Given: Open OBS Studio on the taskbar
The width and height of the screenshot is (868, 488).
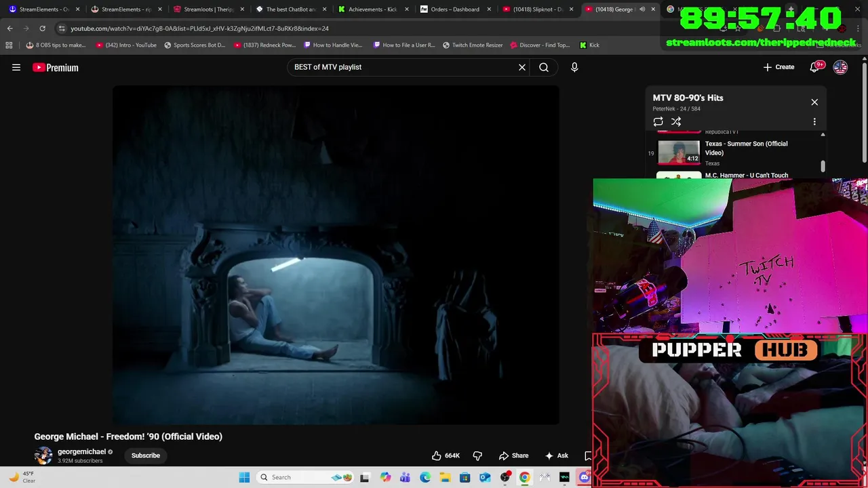Looking at the screenshot, I should [505, 477].
